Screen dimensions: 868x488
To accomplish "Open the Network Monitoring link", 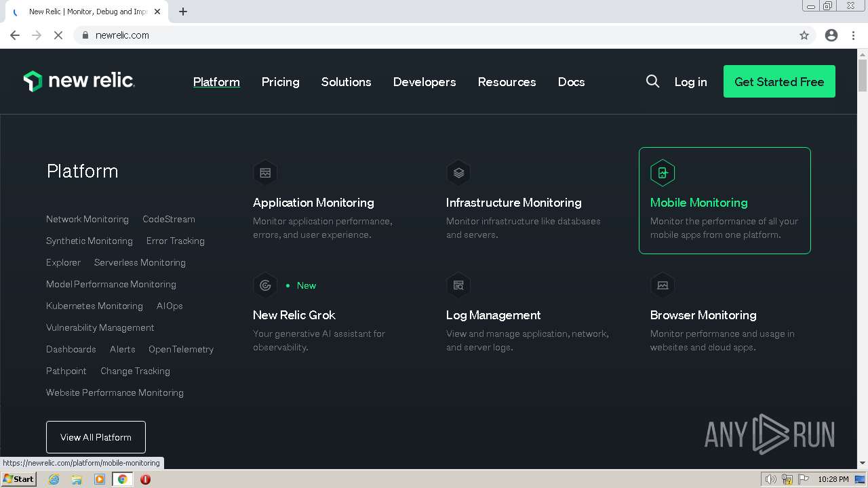I will coord(87,219).
